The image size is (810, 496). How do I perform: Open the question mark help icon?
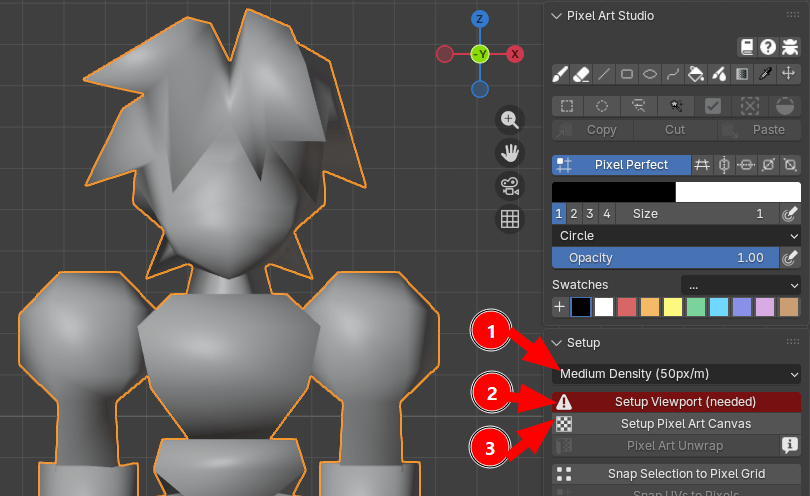(x=768, y=47)
